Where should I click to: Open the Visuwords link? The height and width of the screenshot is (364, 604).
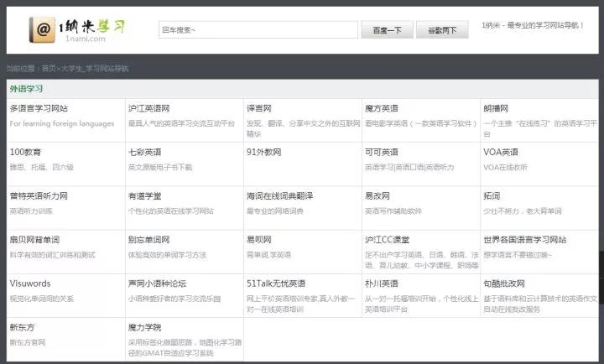coord(30,283)
